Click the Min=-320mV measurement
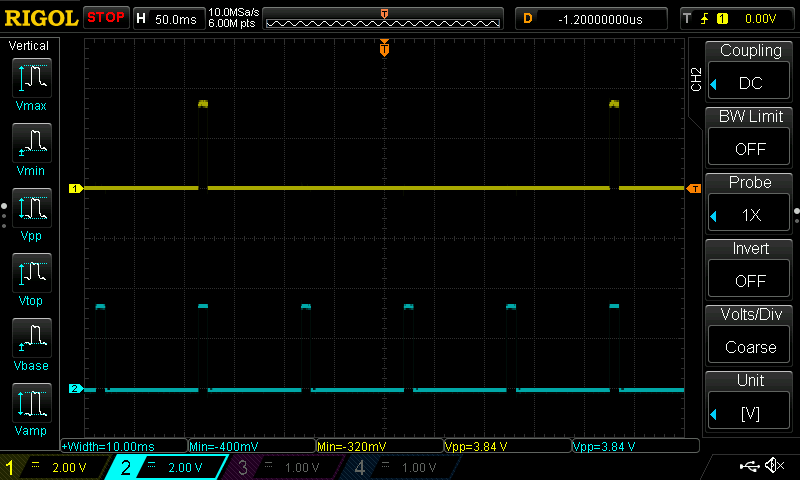 [380, 446]
